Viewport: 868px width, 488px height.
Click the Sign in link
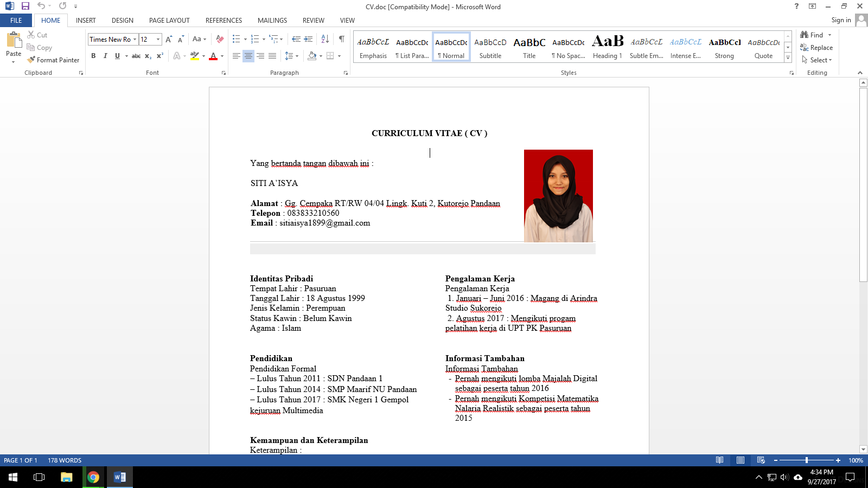pos(841,20)
